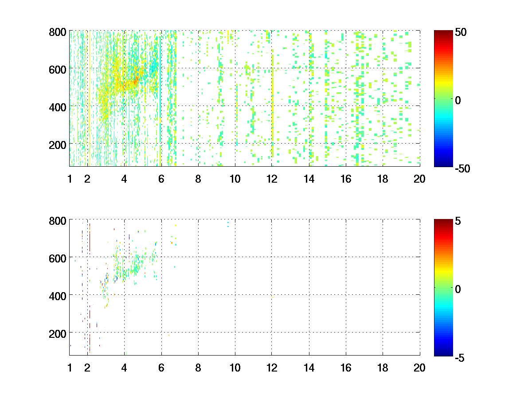Click x-axis tick "18" of lower plot
The image size is (532, 399).
pos(383,368)
